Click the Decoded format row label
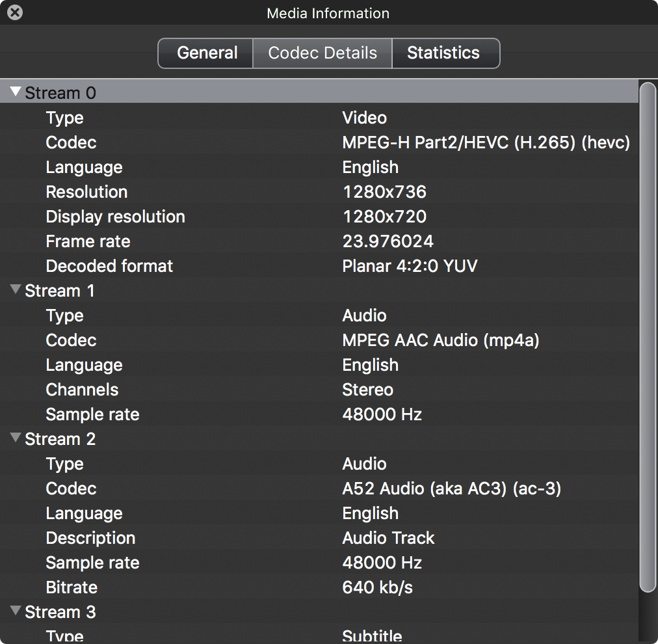The width and height of the screenshot is (658, 644). click(109, 266)
